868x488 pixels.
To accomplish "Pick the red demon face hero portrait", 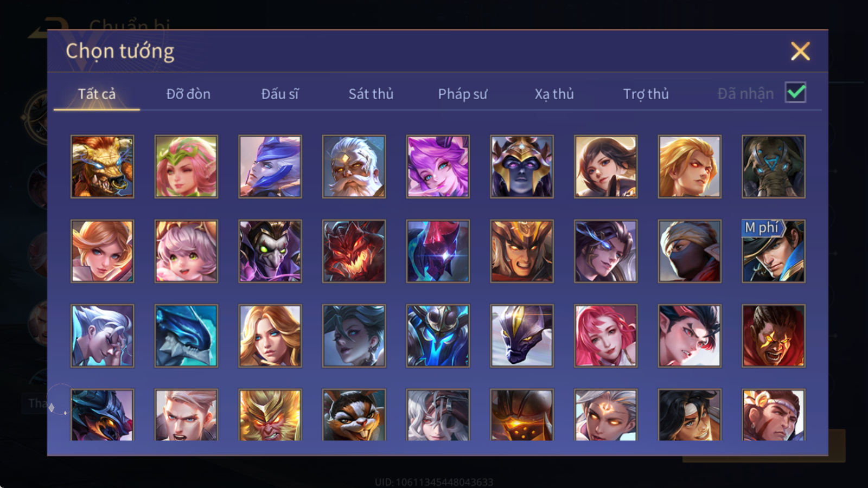I will (354, 251).
